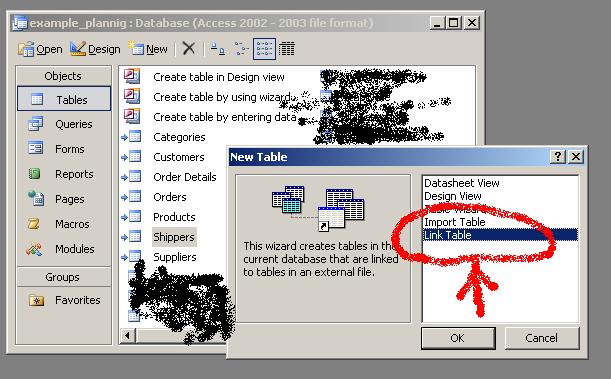Minimize the example_plannig database window
611x379 pixels.
pos(437,23)
